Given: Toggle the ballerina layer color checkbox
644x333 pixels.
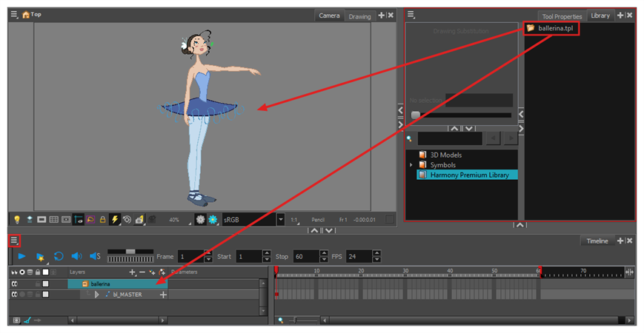Looking at the screenshot, I should pos(45,283).
